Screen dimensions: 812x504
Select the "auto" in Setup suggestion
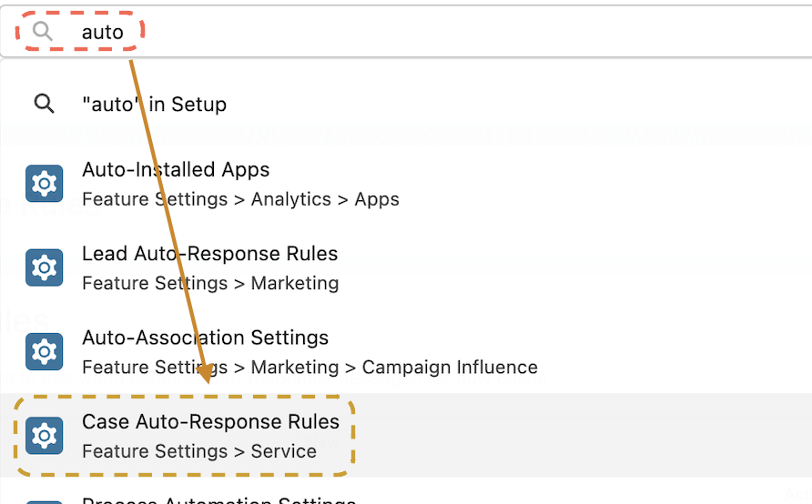tap(154, 104)
